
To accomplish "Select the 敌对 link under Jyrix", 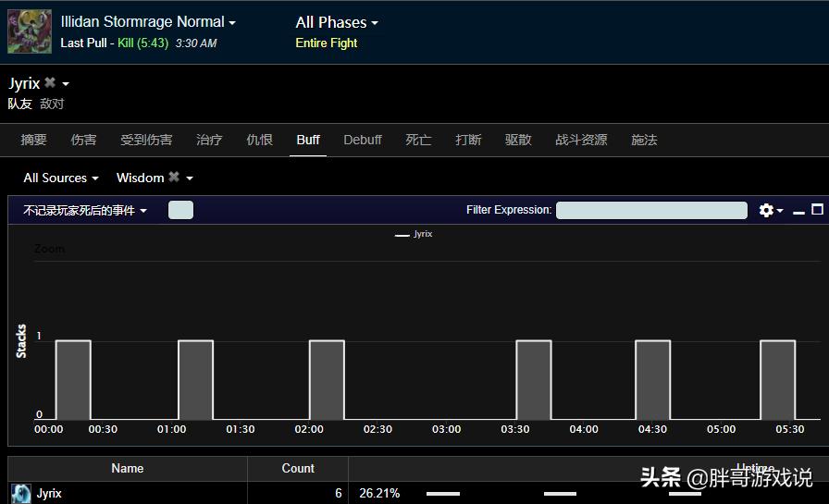I will [x=52, y=104].
